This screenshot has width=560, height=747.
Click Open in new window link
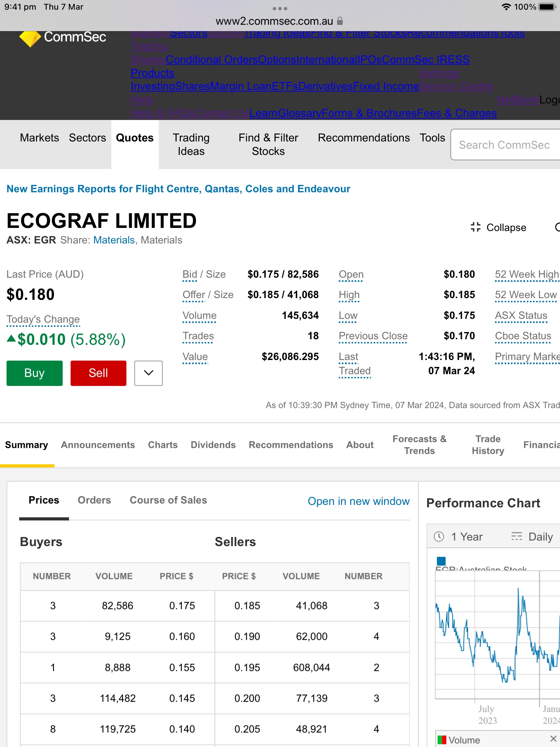coord(359,501)
